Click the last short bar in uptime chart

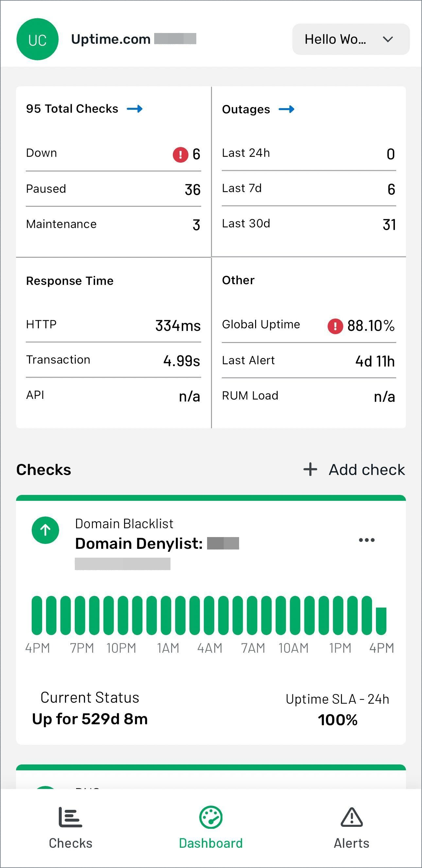pos(381,621)
